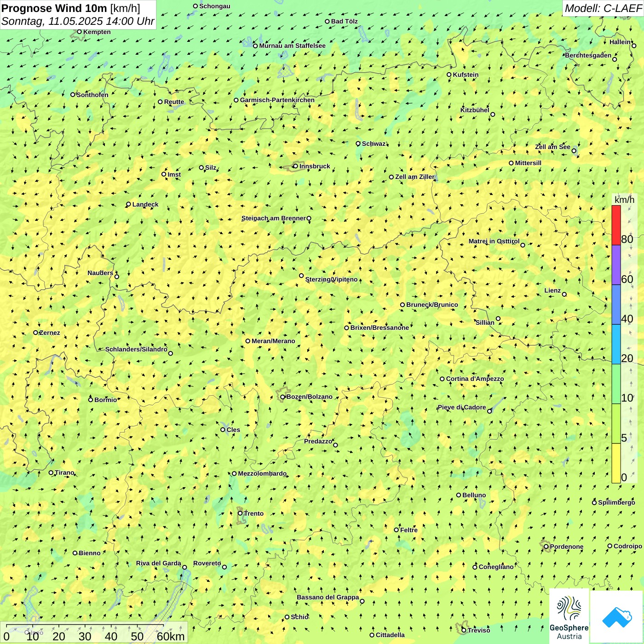Click the Lienz label
644x644 pixels.
552,290
